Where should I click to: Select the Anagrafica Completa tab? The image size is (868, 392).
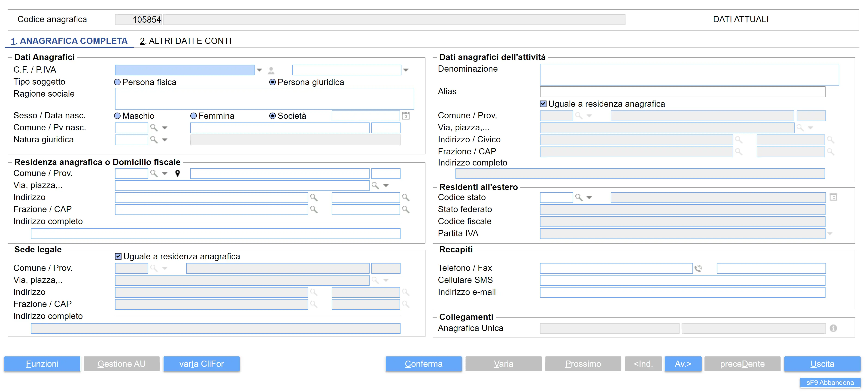tap(69, 41)
